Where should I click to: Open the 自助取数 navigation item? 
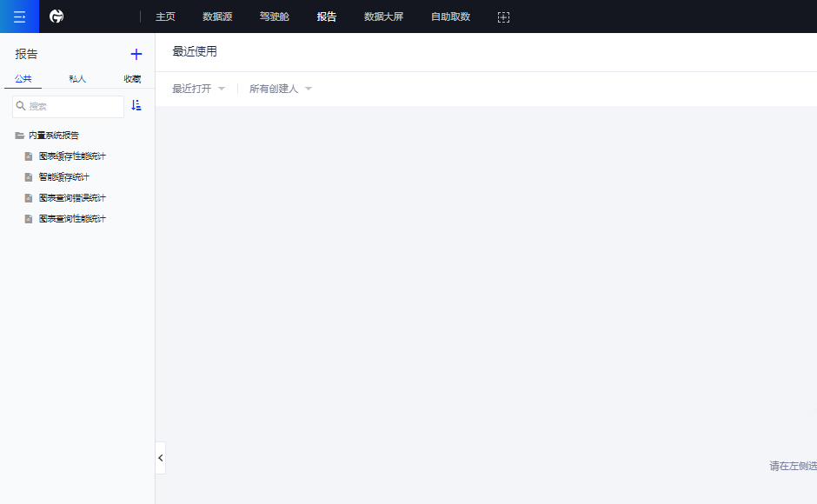tap(451, 17)
